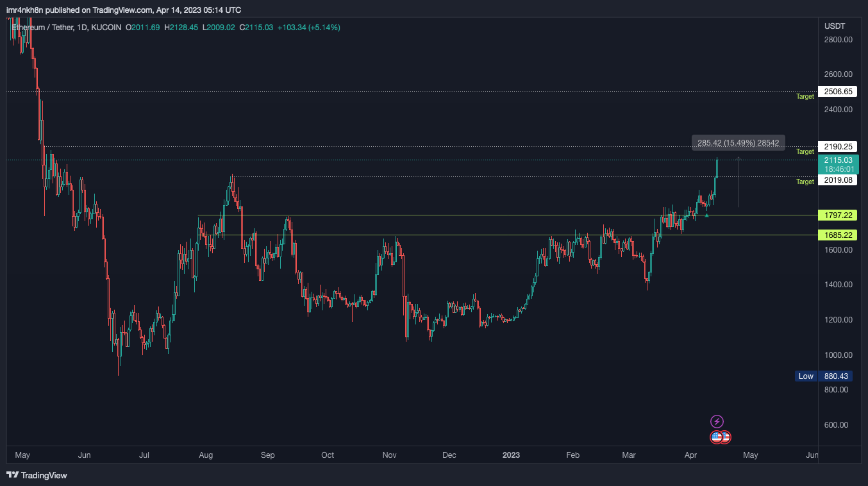Click the 2800.00 price axis label
This screenshot has height=486, width=868.
pyautogui.click(x=838, y=40)
